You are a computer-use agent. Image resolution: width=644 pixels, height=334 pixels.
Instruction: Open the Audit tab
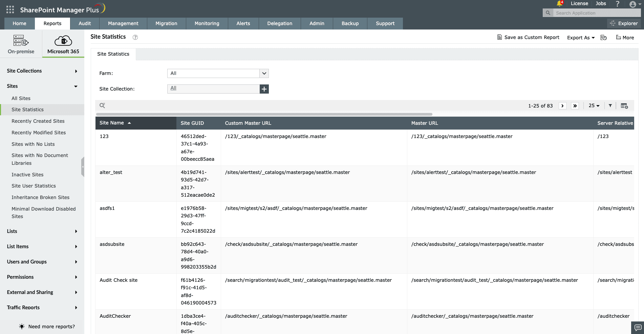(85, 23)
